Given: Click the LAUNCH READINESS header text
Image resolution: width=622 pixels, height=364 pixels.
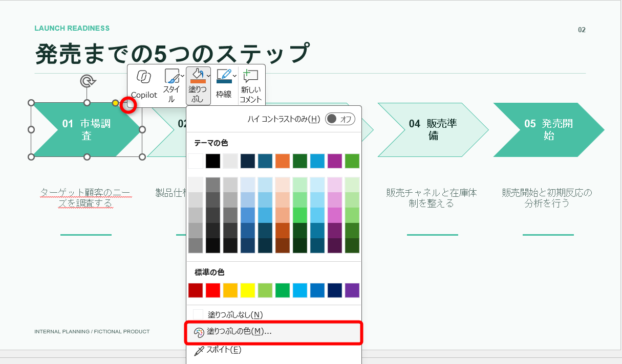Looking at the screenshot, I should click(x=72, y=28).
